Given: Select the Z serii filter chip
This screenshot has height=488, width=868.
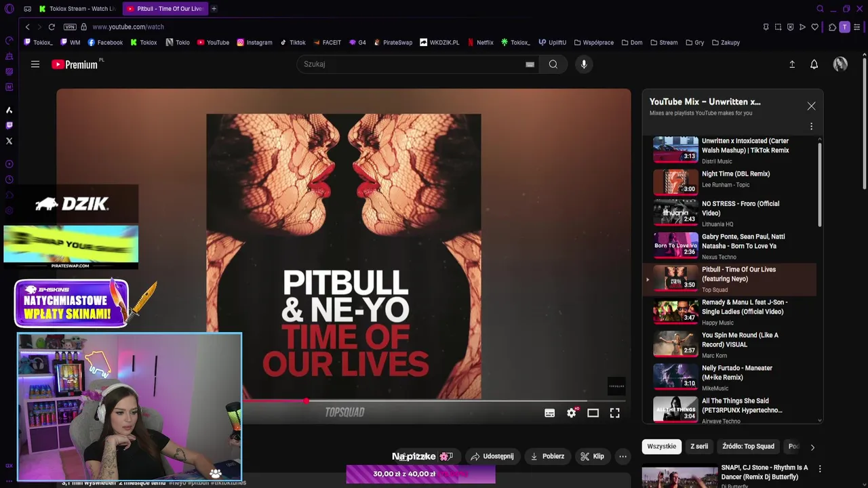Looking at the screenshot, I should [x=699, y=447].
